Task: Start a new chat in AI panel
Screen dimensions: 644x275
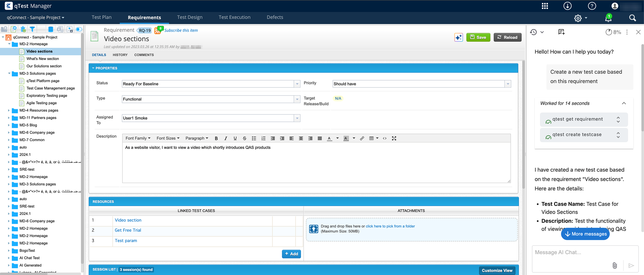Action: point(561,32)
